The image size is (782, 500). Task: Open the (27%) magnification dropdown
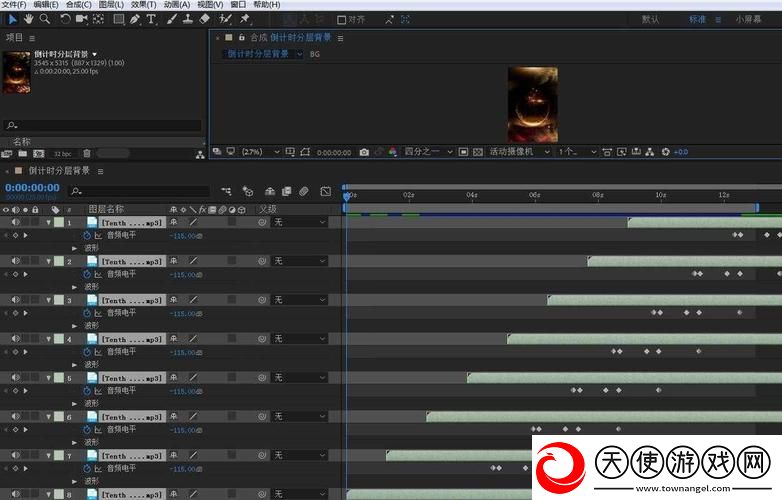pos(260,152)
